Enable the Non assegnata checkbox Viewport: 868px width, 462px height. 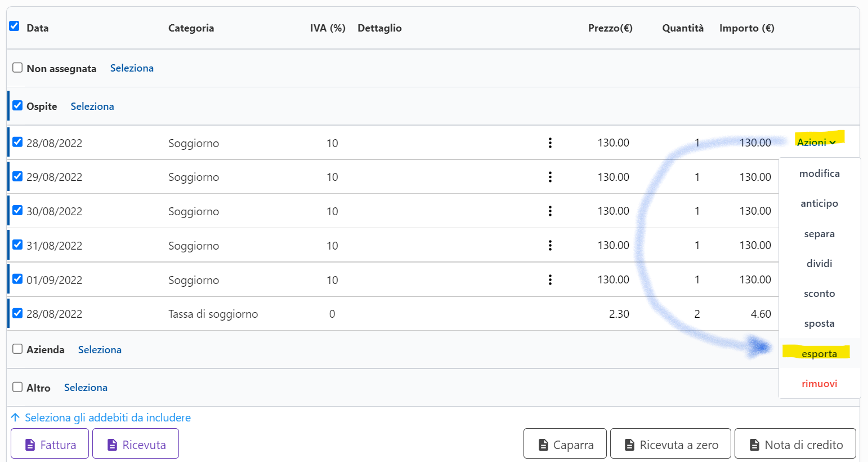[x=17, y=68]
